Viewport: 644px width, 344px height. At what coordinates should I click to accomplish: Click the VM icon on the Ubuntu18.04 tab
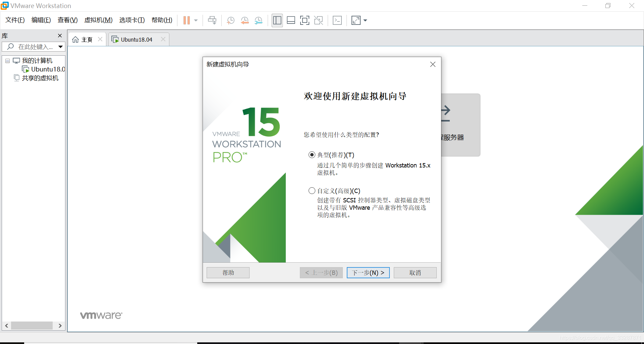[115, 40]
